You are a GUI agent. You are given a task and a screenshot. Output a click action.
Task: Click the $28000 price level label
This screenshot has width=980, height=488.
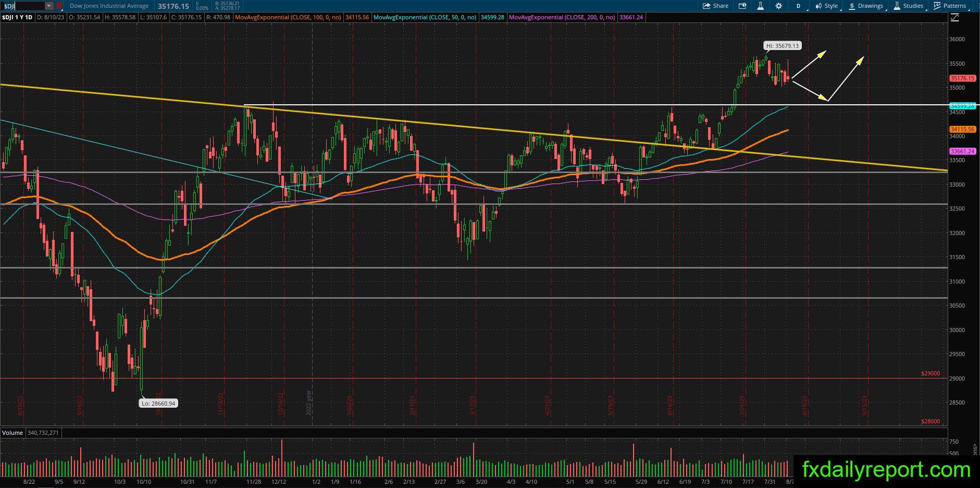(x=931, y=421)
